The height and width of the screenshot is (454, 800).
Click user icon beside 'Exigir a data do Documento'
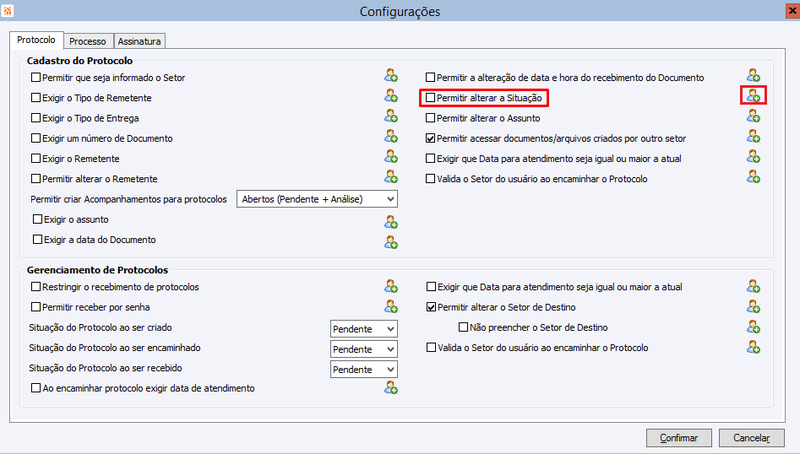(391, 242)
